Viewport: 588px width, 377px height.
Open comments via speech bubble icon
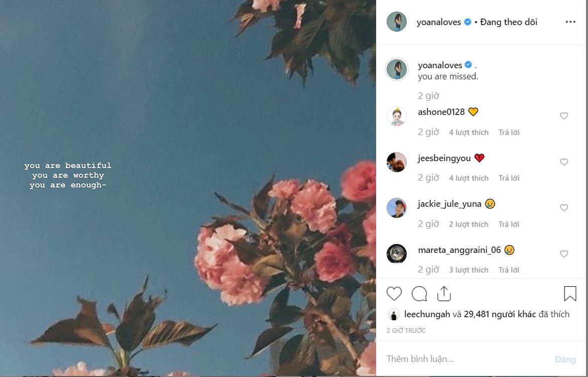(x=419, y=294)
